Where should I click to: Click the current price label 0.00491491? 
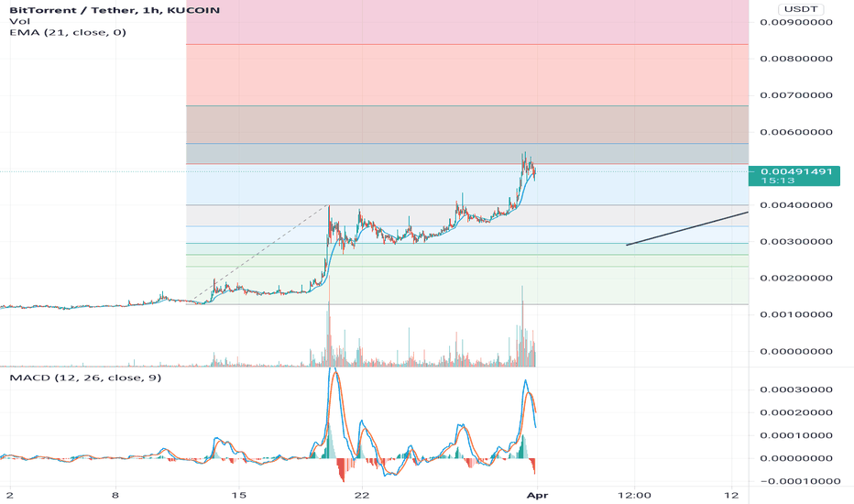(796, 171)
